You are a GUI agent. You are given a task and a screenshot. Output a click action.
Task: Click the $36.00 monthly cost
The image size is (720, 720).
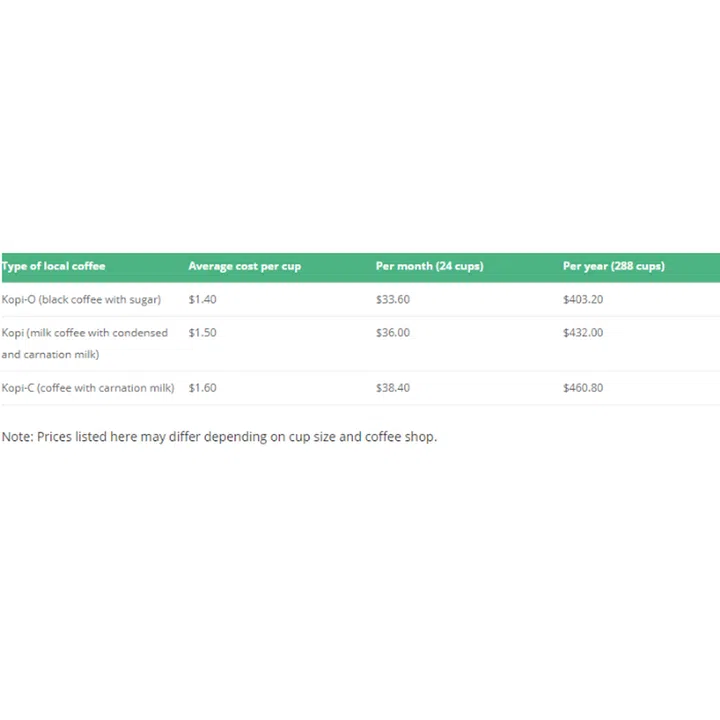(x=393, y=333)
